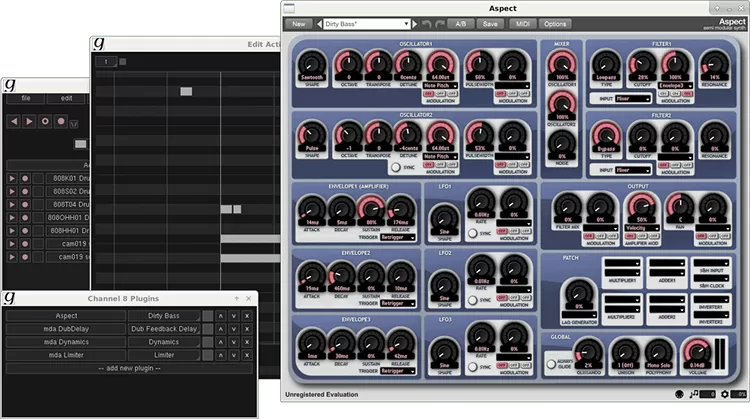Move the mda DubDelay plugin down

tap(234, 329)
